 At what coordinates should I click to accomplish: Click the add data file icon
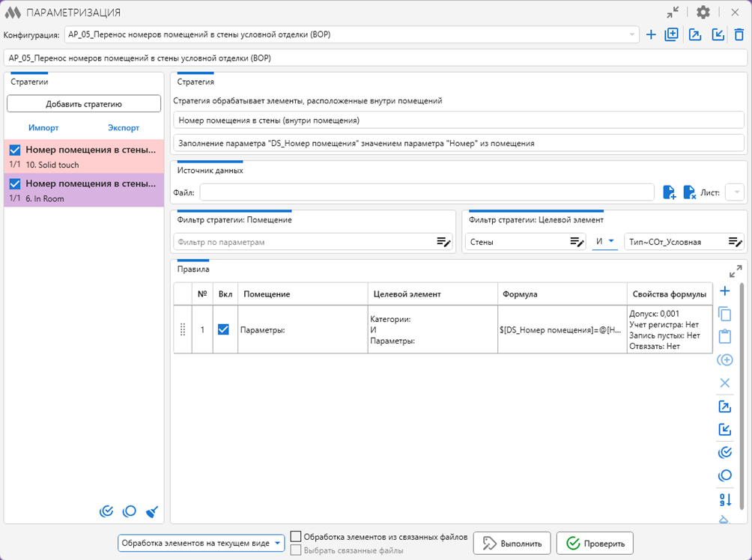tap(670, 193)
